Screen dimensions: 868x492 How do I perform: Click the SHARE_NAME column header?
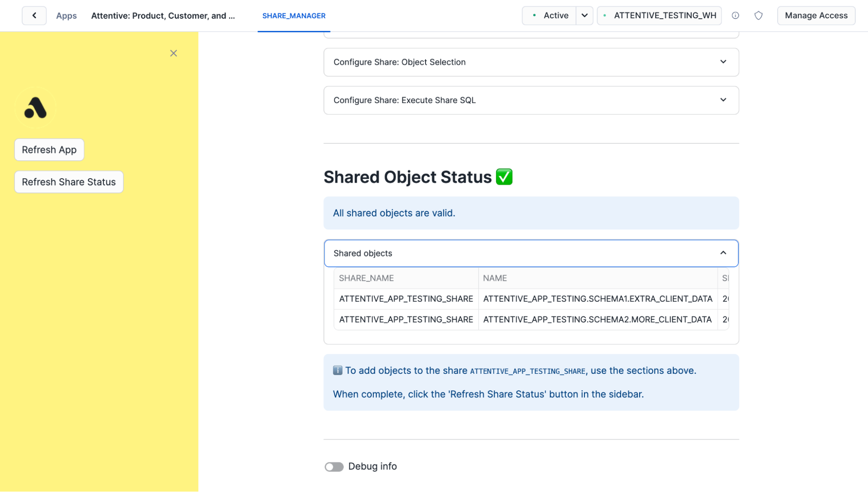406,278
